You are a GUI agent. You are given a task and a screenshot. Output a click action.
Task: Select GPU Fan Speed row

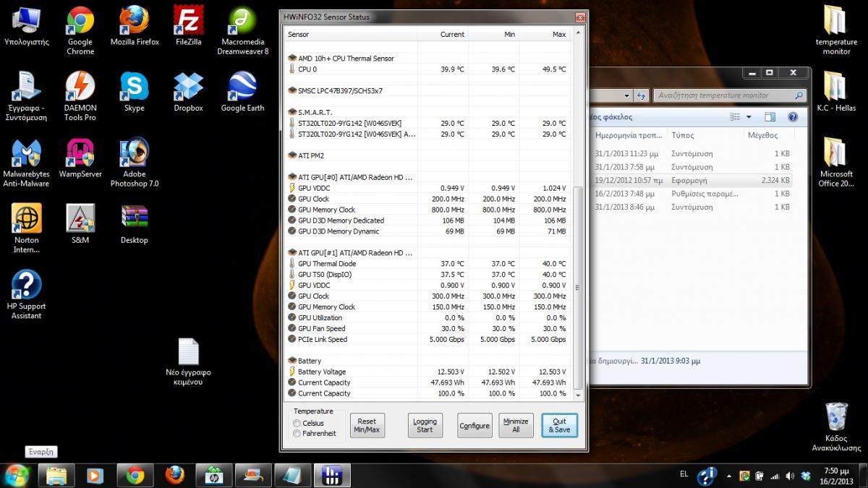pos(427,328)
